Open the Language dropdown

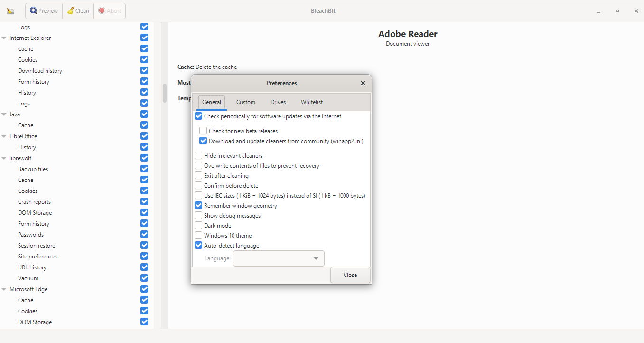coord(279,258)
